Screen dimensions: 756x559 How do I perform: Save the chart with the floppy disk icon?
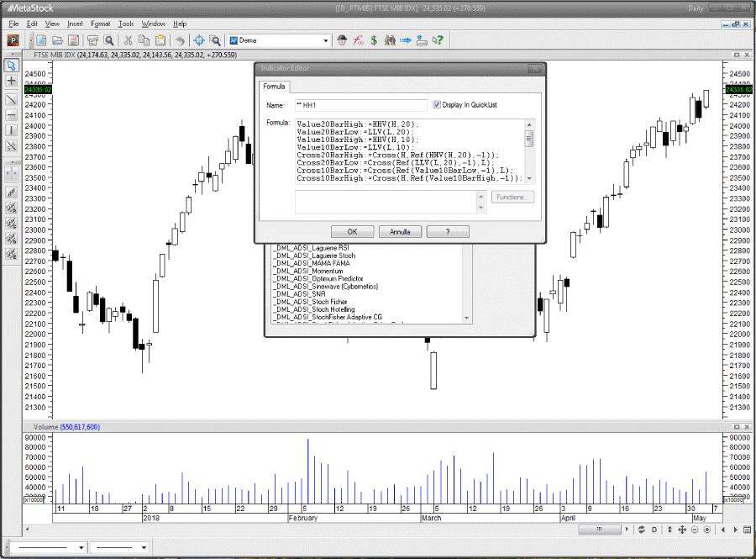(73, 40)
